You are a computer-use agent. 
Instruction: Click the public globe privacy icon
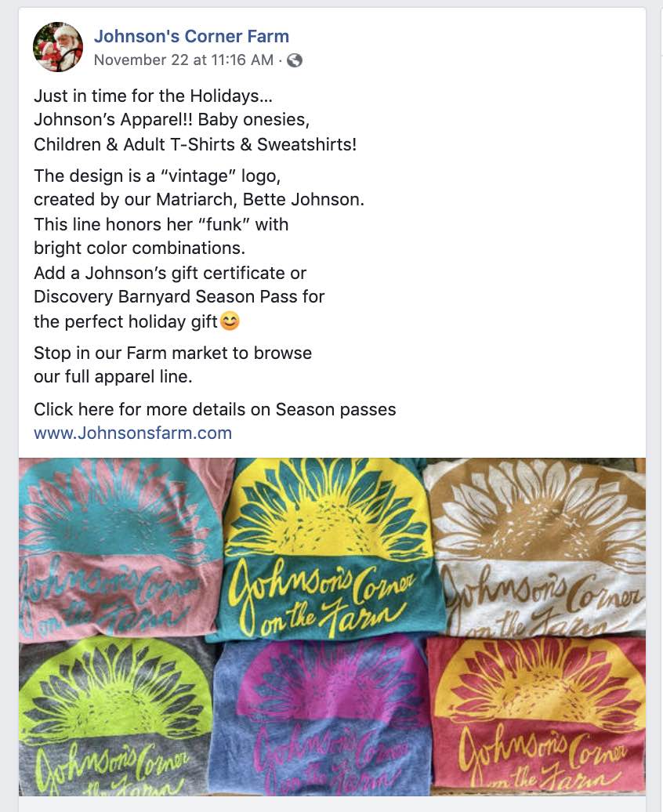click(294, 60)
